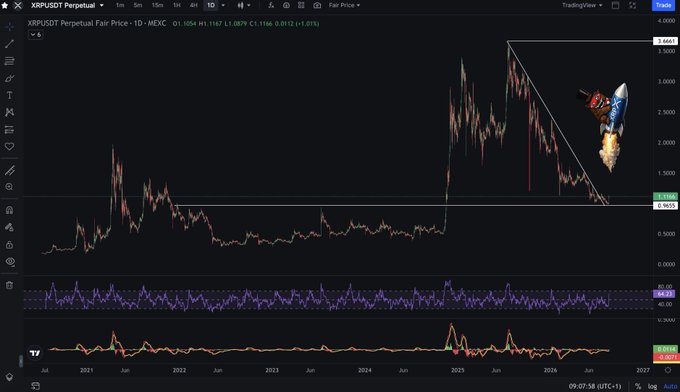Screen dimensions: 680x392
Task: Select the brush drawing tool
Action: [9, 78]
